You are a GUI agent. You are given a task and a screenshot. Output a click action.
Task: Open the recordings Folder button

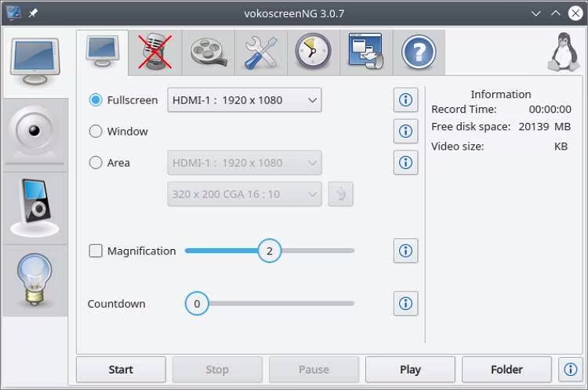[506, 370]
